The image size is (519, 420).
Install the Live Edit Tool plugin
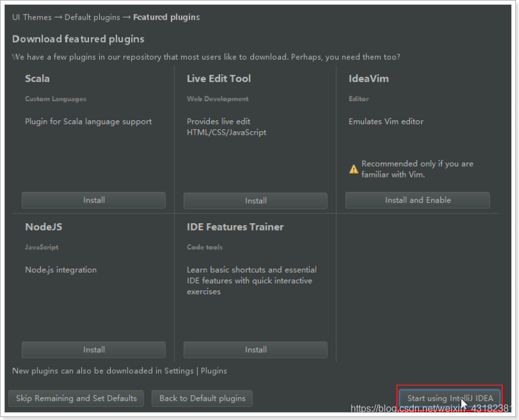point(256,200)
